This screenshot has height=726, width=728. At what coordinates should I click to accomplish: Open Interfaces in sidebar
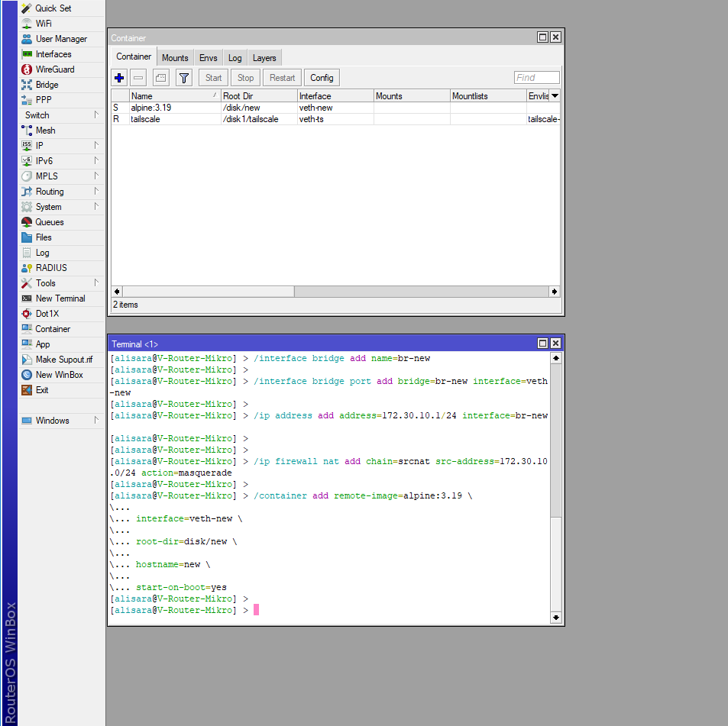pyautogui.click(x=61, y=54)
